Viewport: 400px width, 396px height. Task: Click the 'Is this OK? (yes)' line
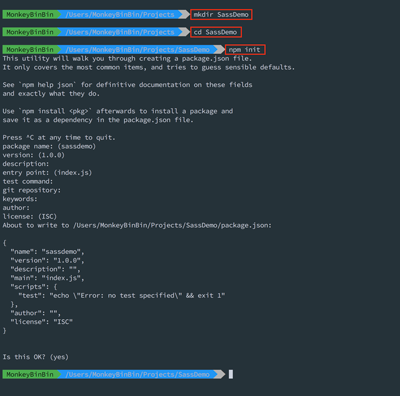tap(36, 357)
